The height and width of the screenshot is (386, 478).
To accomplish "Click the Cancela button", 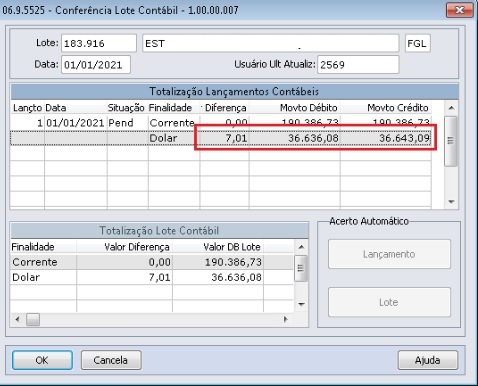I will [x=111, y=360].
